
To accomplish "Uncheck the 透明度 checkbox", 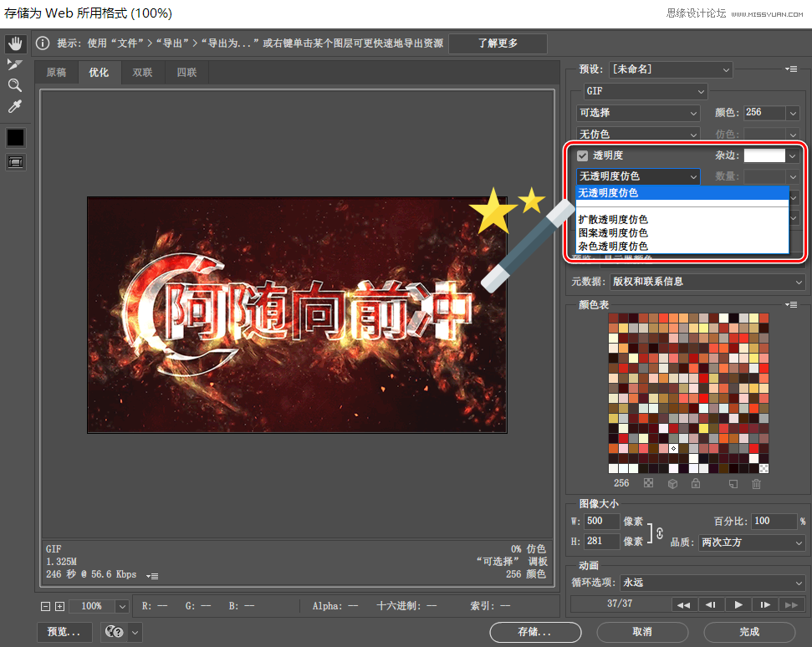I will tap(581, 155).
